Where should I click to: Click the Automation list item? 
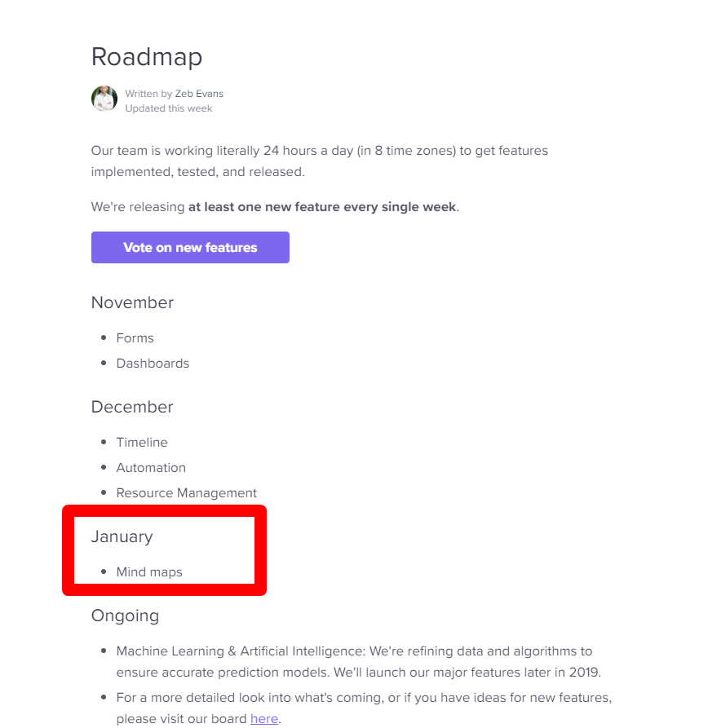pos(151,468)
